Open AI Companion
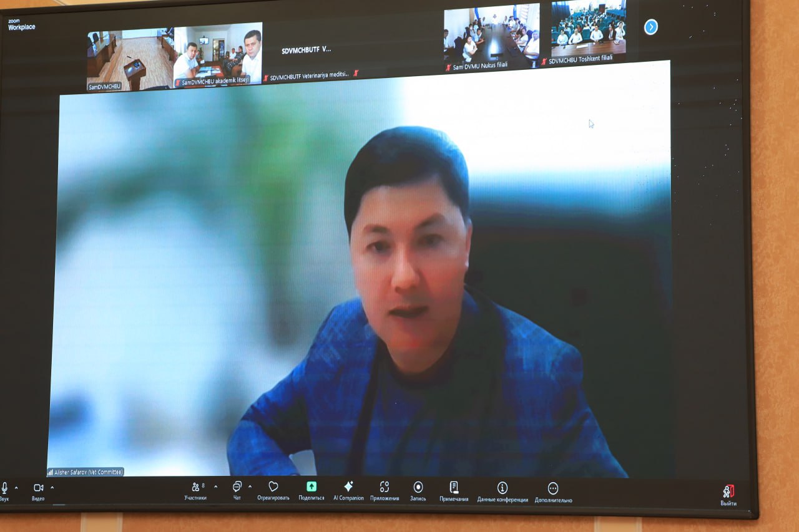This screenshot has width=799, height=532. pos(348,490)
